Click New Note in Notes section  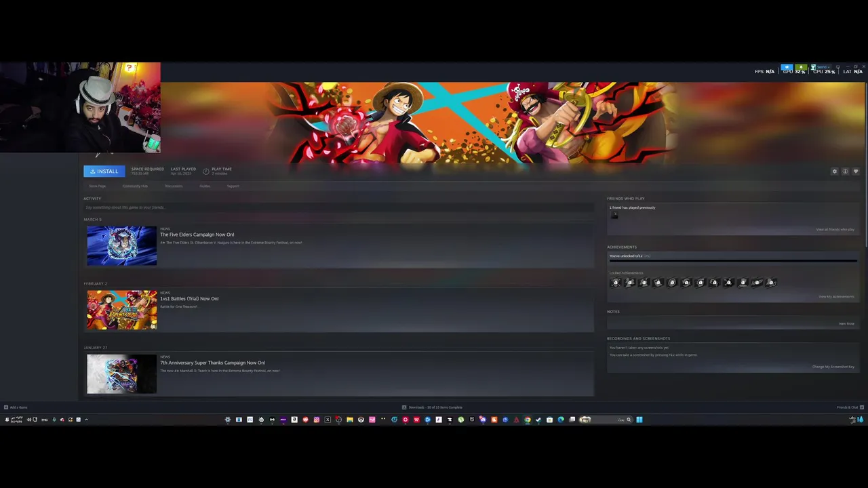[846, 324]
